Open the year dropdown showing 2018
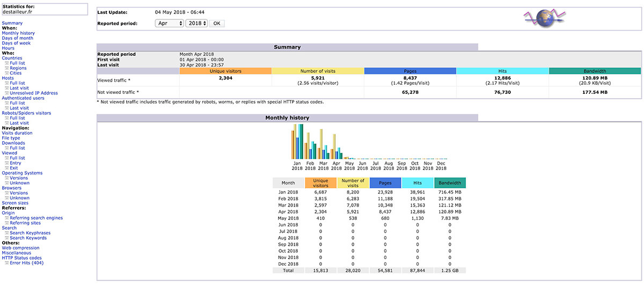This screenshot has width=644, height=287. [196, 24]
